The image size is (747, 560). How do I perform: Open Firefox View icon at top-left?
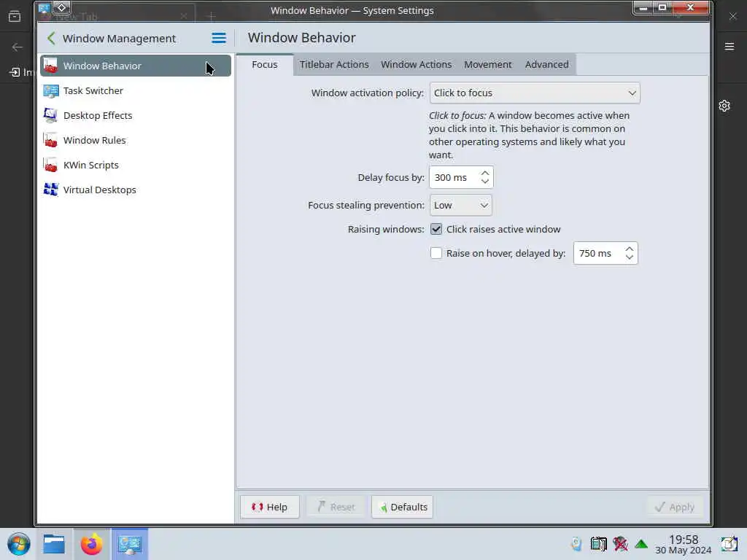pos(15,16)
